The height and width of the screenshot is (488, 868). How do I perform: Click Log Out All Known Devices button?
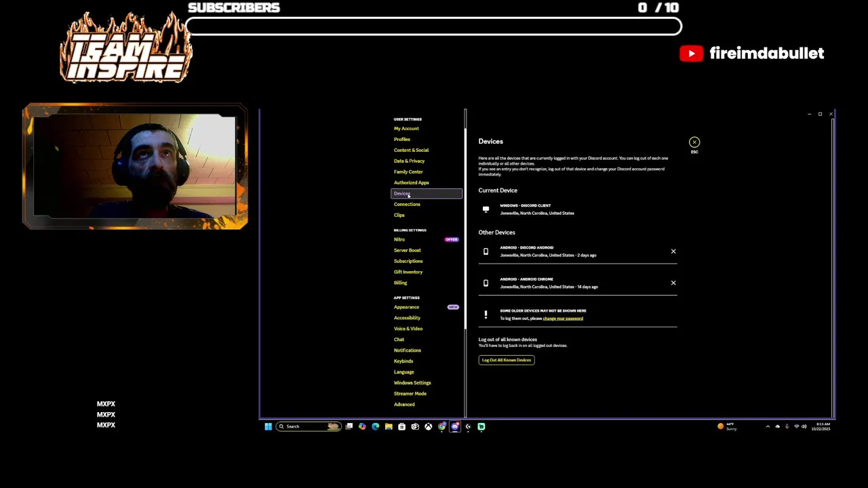(507, 360)
